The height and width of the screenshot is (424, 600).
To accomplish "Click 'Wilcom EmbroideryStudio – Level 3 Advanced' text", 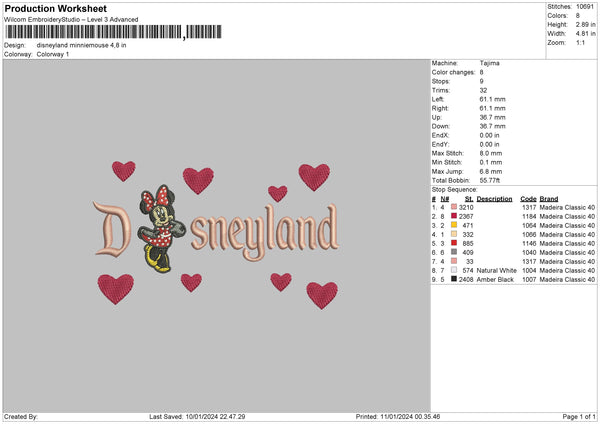I will tap(71, 20).
